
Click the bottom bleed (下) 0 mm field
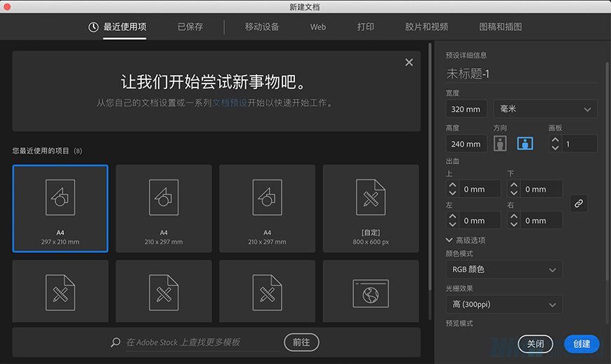pos(541,189)
